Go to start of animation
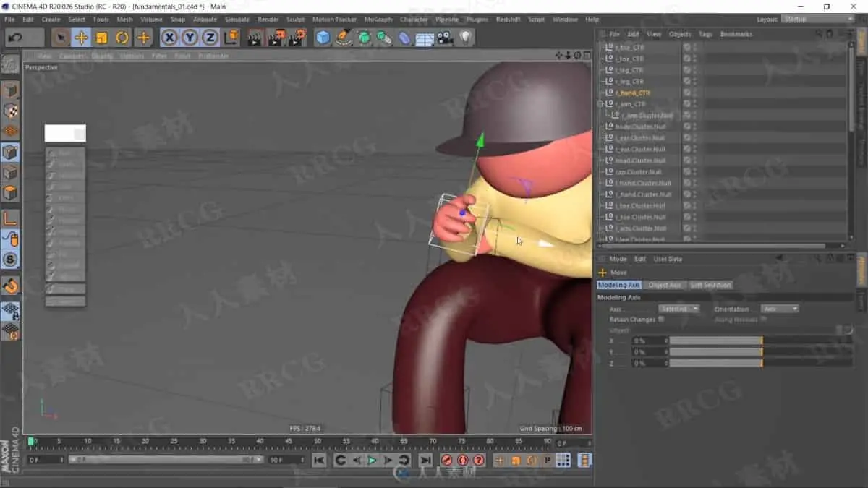This screenshot has height=488, width=868. click(319, 461)
